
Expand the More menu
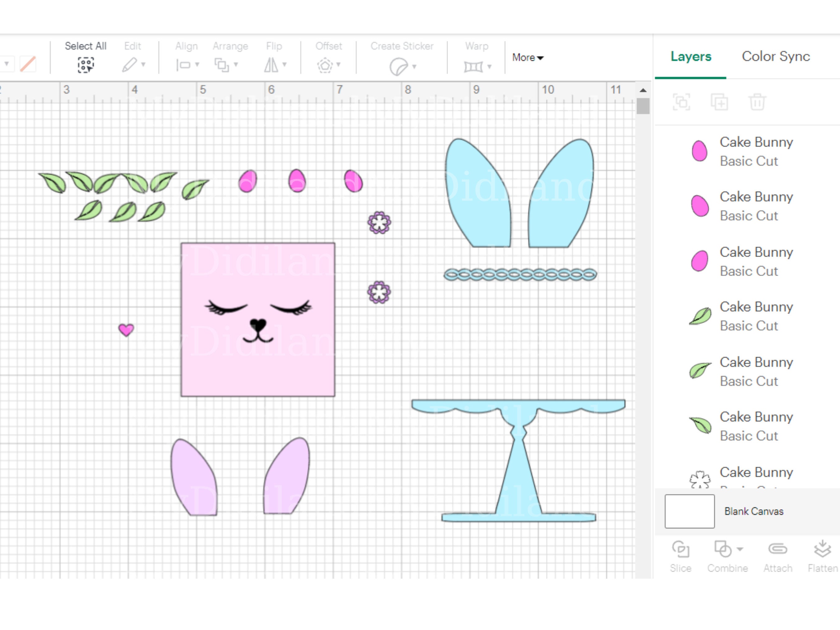(527, 58)
